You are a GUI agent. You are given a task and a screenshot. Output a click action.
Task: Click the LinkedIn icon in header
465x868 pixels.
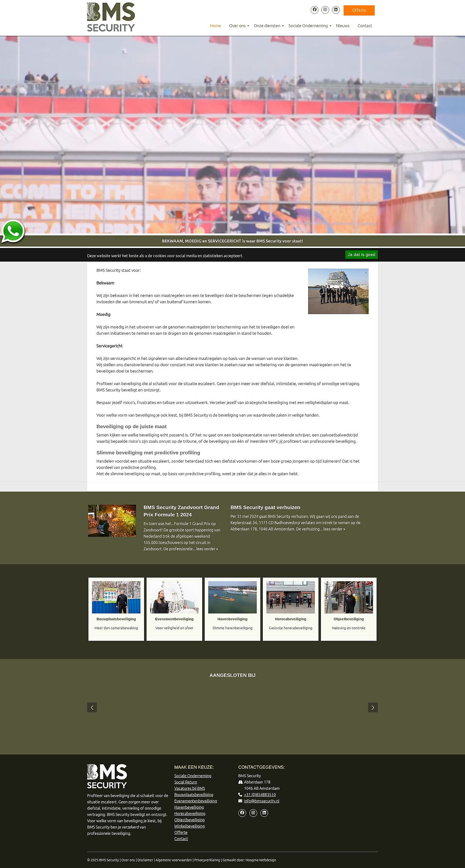tap(335, 10)
